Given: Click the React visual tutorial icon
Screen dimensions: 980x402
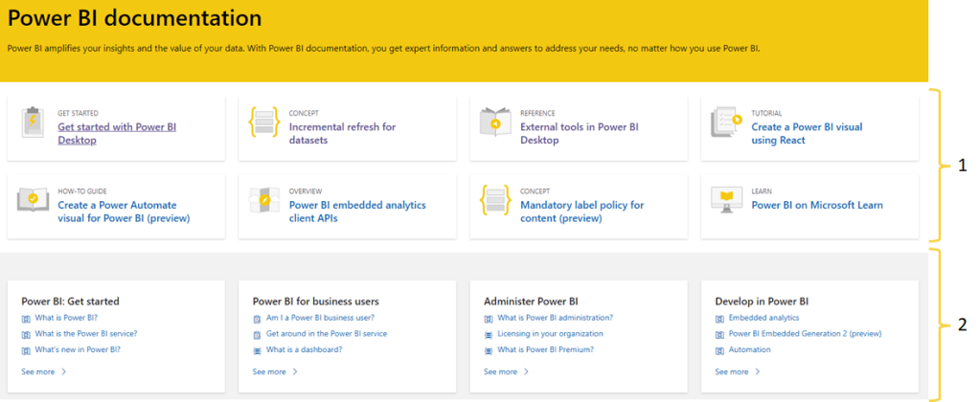Looking at the screenshot, I should point(727,123).
